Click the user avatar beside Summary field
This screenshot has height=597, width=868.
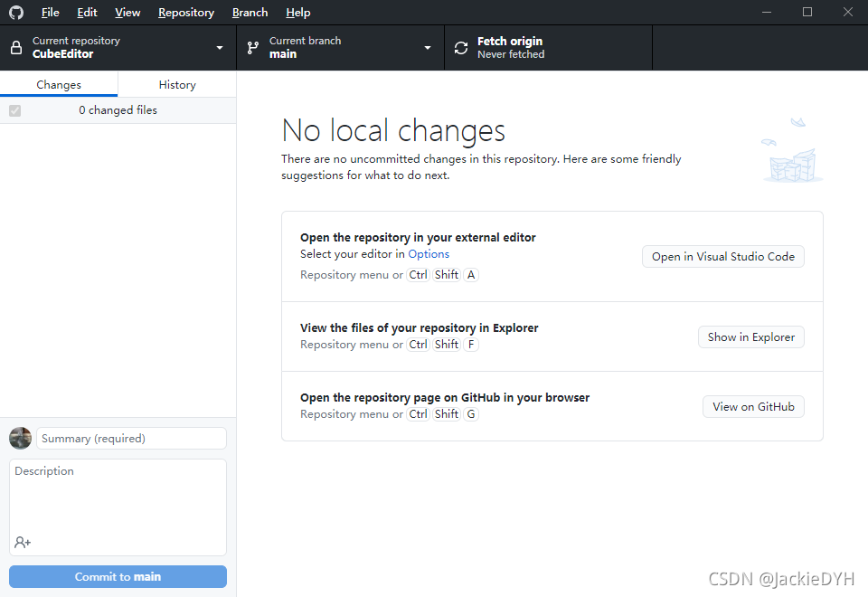point(21,438)
